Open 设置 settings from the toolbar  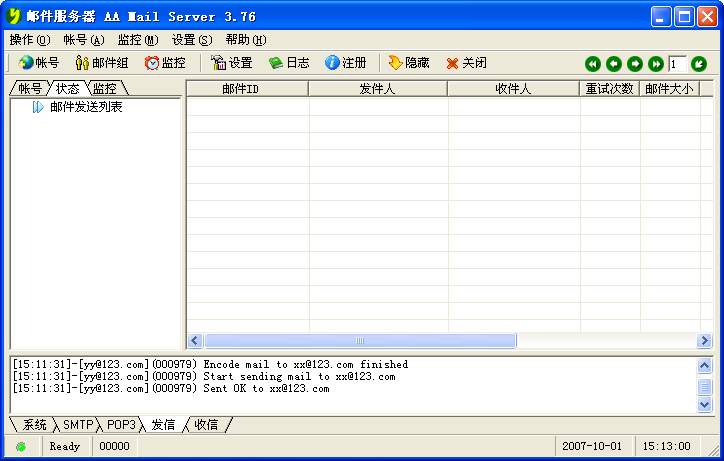231,63
